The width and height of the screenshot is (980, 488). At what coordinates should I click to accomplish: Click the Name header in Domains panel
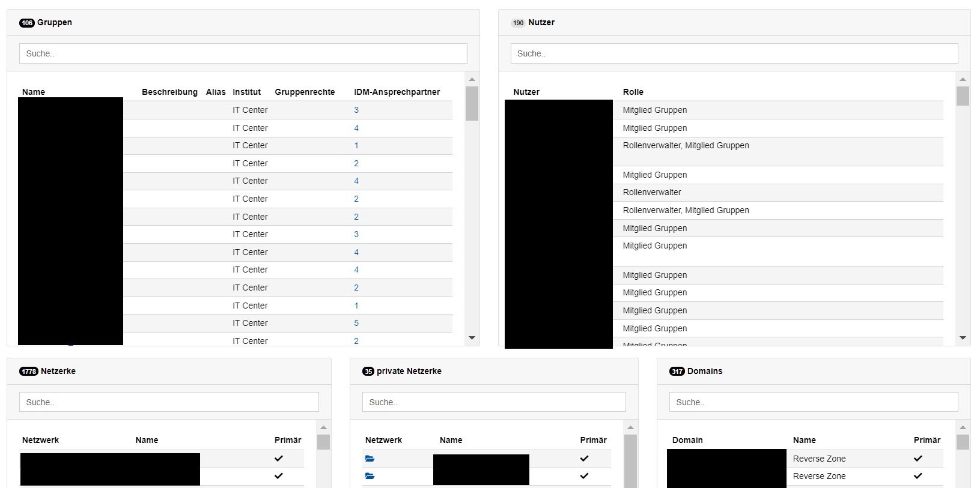click(805, 440)
